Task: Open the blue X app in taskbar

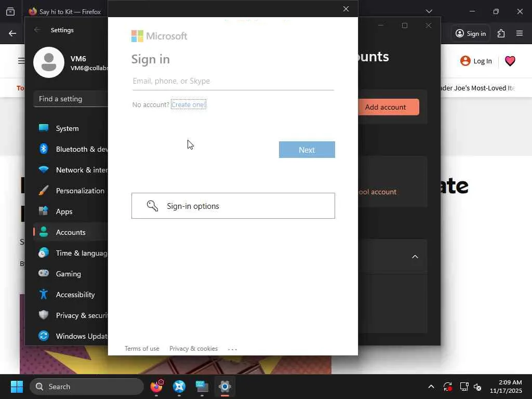Action: [179, 386]
